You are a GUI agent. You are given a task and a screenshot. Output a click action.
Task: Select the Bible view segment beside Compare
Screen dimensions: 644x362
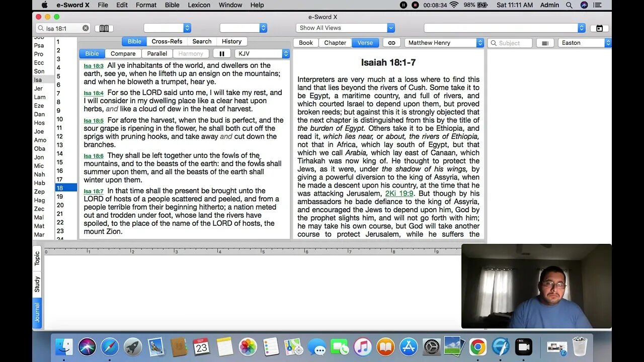point(92,53)
